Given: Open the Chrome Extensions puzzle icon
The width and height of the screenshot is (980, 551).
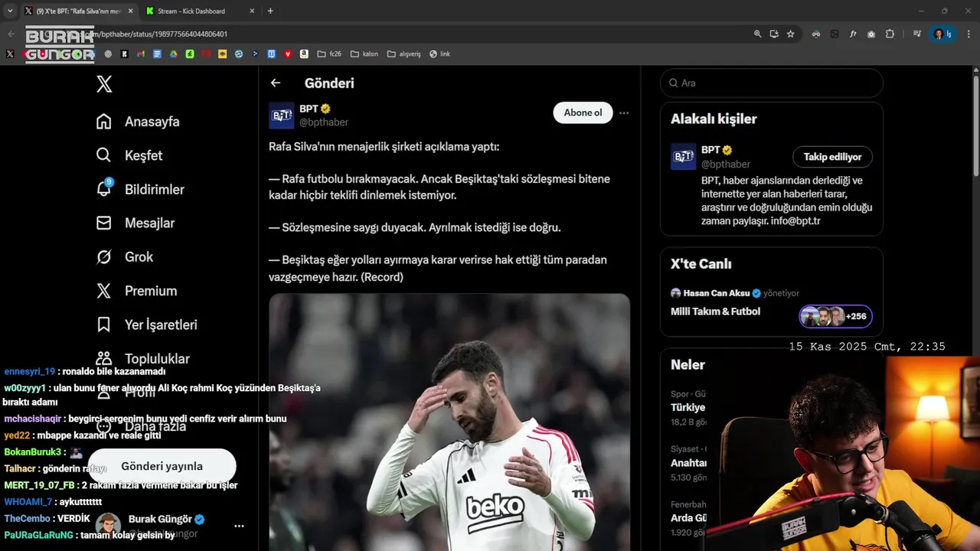Looking at the screenshot, I should 890,34.
